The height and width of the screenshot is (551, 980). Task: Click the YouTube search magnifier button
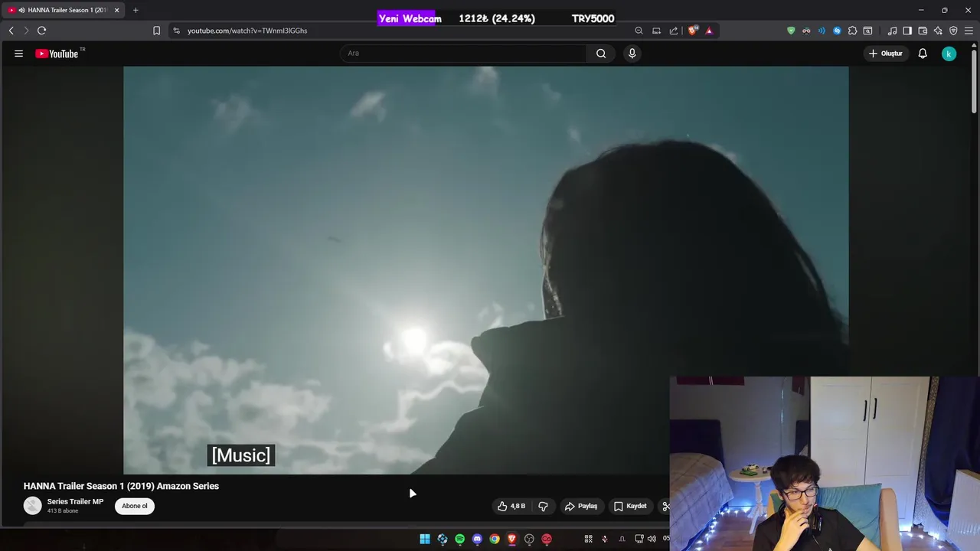coord(601,54)
